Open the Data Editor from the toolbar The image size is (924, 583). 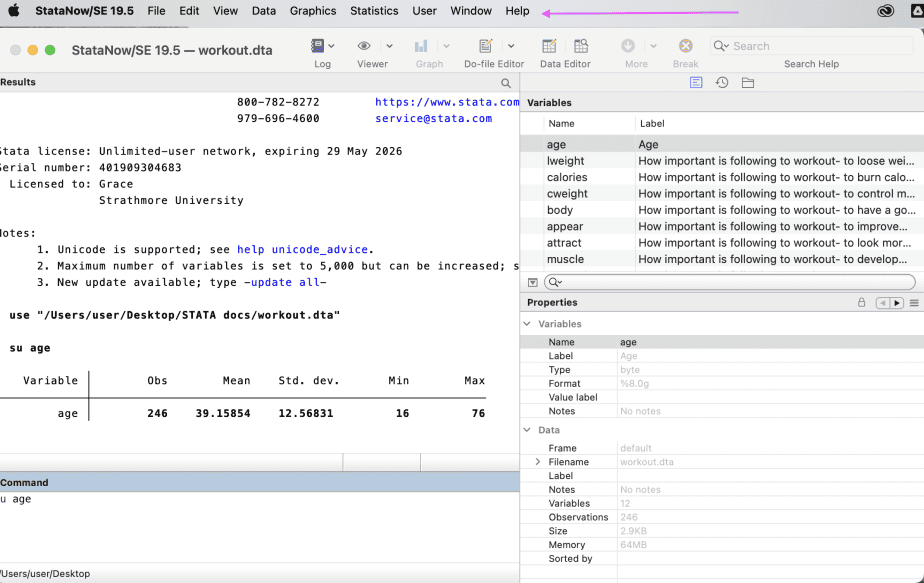point(548,46)
